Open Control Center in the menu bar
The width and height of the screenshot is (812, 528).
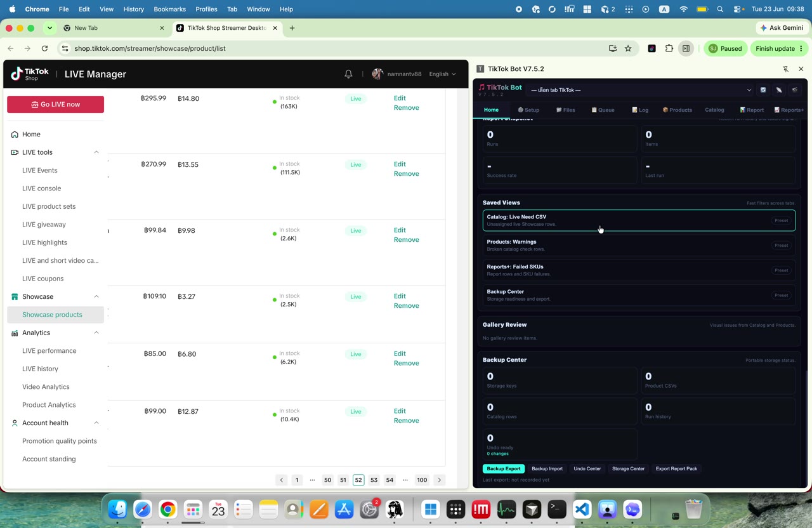point(738,9)
